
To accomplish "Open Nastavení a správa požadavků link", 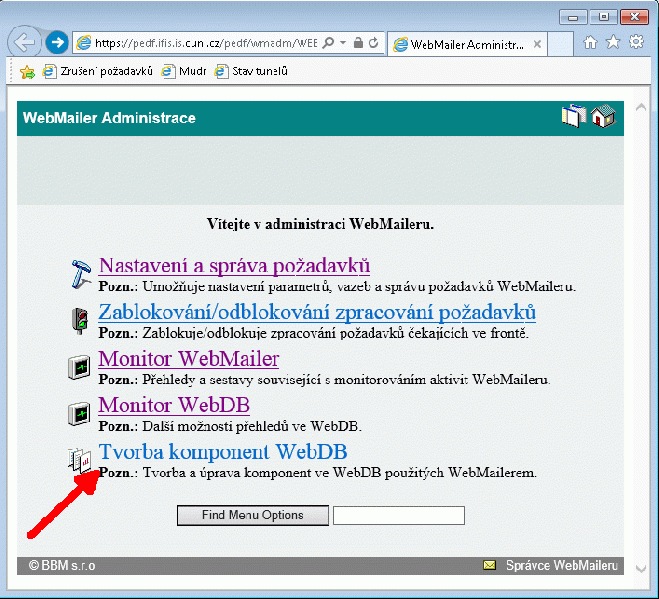I will tap(234, 265).
